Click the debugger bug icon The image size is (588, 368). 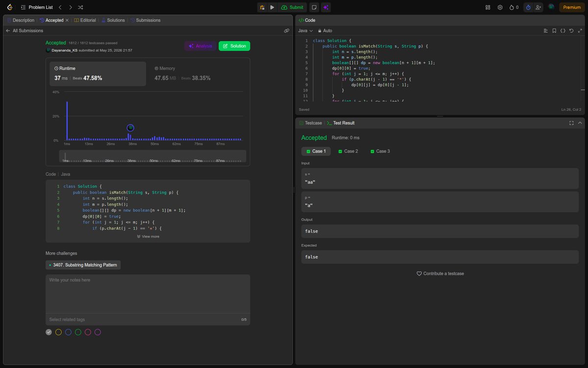pyautogui.click(x=262, y=7)
